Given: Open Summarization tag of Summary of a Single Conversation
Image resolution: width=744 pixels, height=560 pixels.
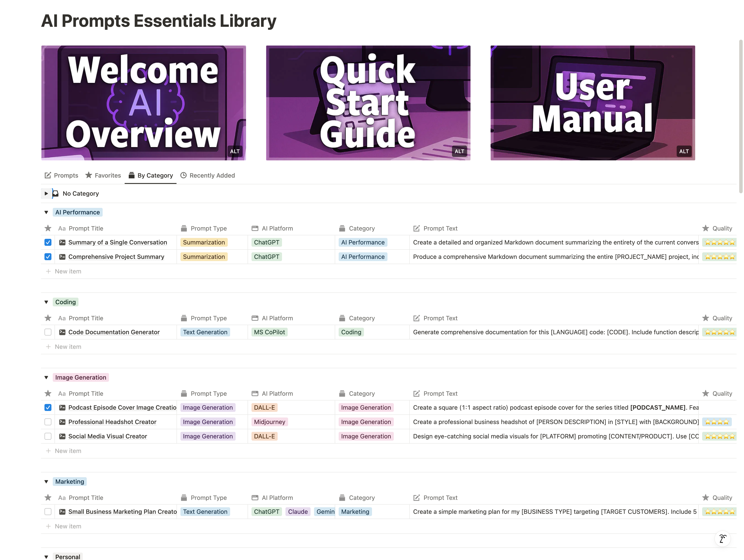Looking at the screenshot, I should [x=204, y=242].
